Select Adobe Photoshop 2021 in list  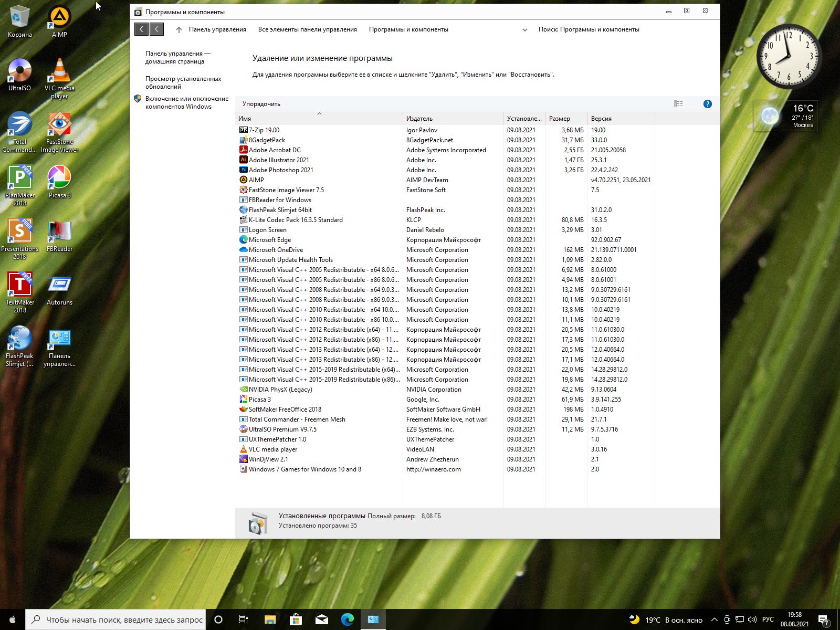pyautogui.click(x=281, y=170)
